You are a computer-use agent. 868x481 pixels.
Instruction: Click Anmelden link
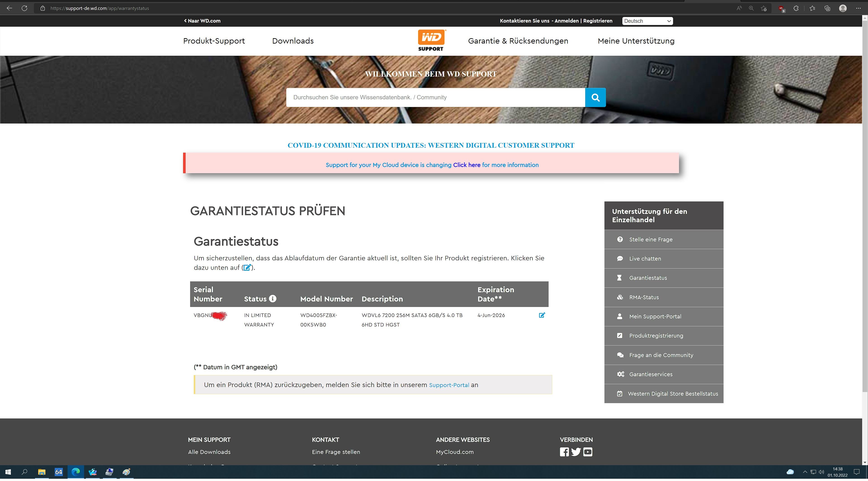(566, 21)
